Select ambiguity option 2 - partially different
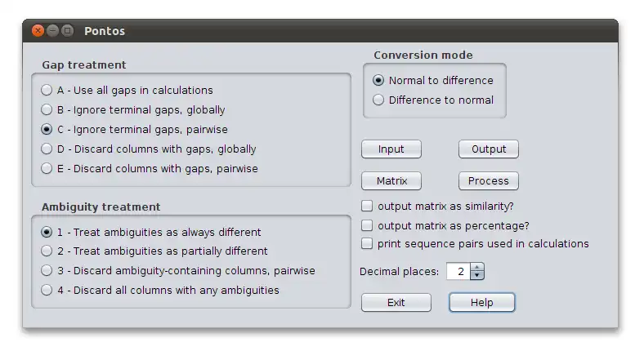Image resolution: width=644 pixels, height=351 pixels. 47,251
